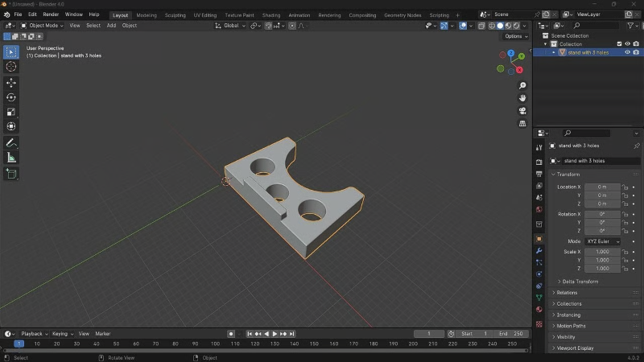644x362 pixels.
Task: Activate the 3D Cursor tool
Action: click(11, 67)
